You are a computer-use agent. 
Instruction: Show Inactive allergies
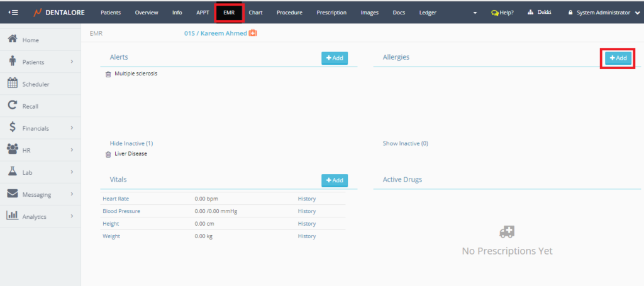coord(405,143)
